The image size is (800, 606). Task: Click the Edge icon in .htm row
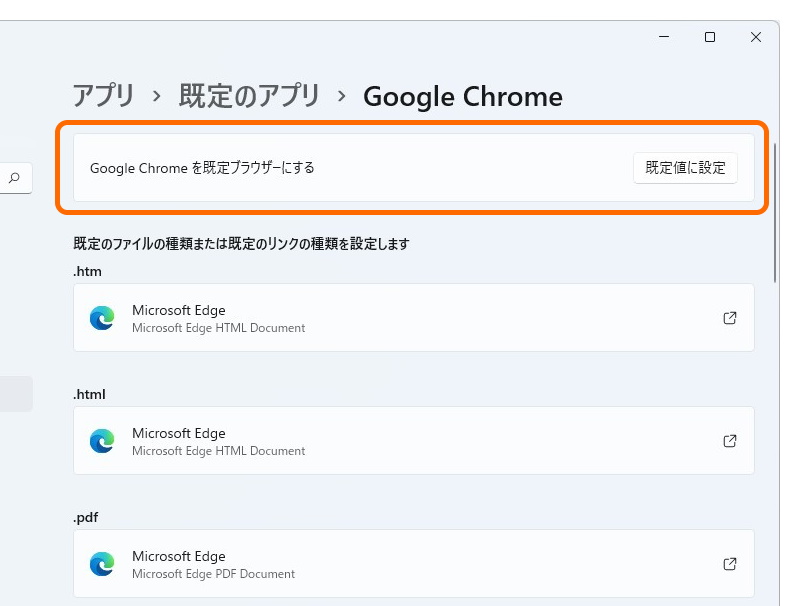pos(102,318)
